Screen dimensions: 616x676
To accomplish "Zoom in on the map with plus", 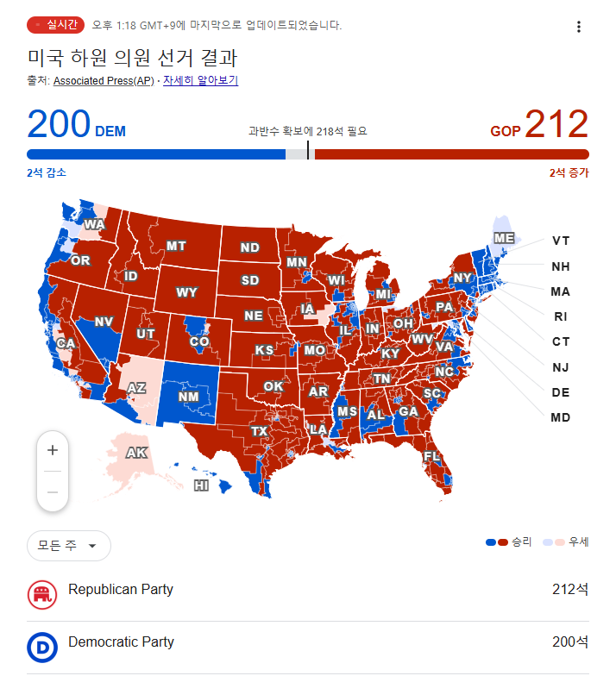I will tap(53, 450).
